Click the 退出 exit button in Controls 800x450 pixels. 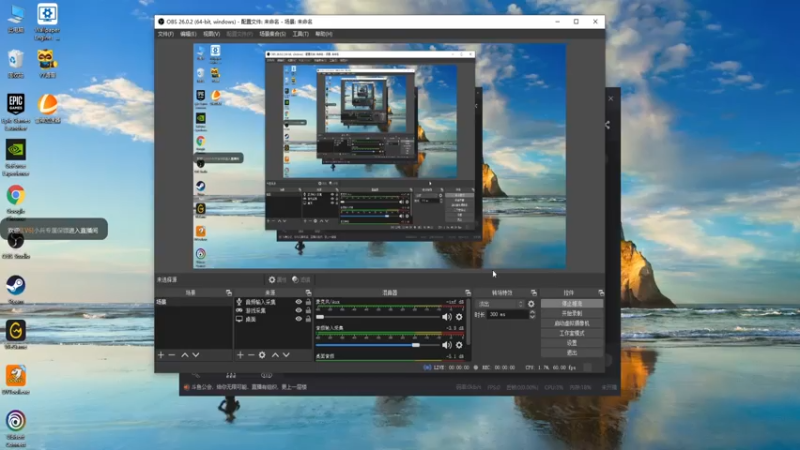point(571,353)
